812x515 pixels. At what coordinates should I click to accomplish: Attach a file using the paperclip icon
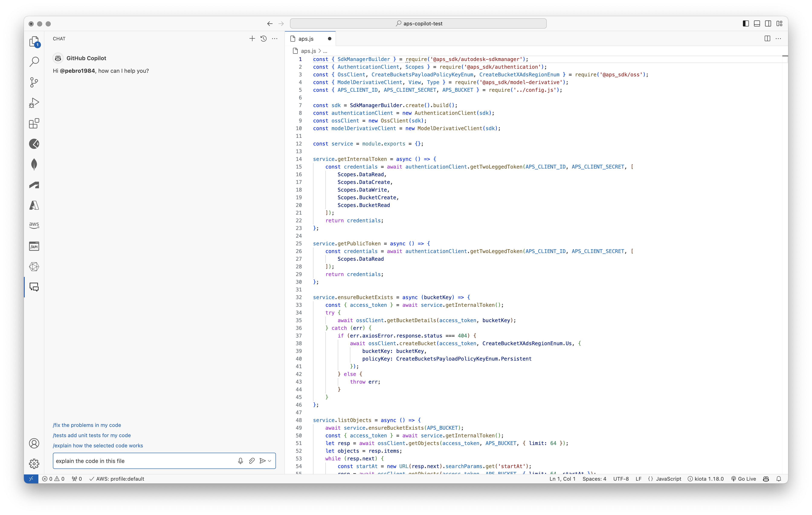pos(252,461)
